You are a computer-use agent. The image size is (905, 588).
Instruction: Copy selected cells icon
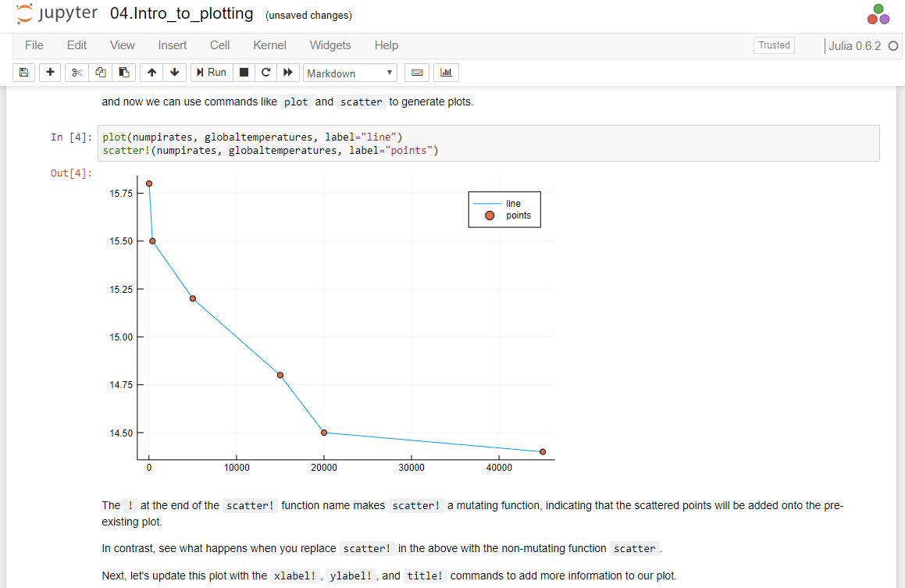pyautogui.click(x=100, y=73)
